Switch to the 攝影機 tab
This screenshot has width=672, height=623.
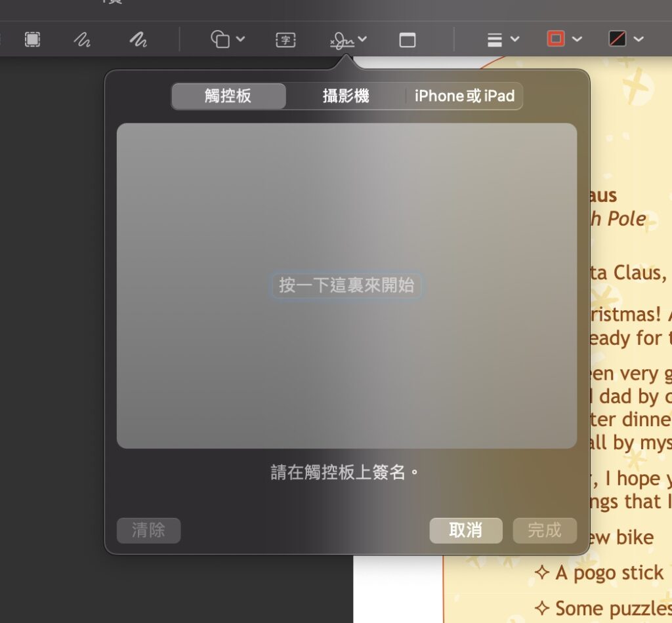[346, 96]
